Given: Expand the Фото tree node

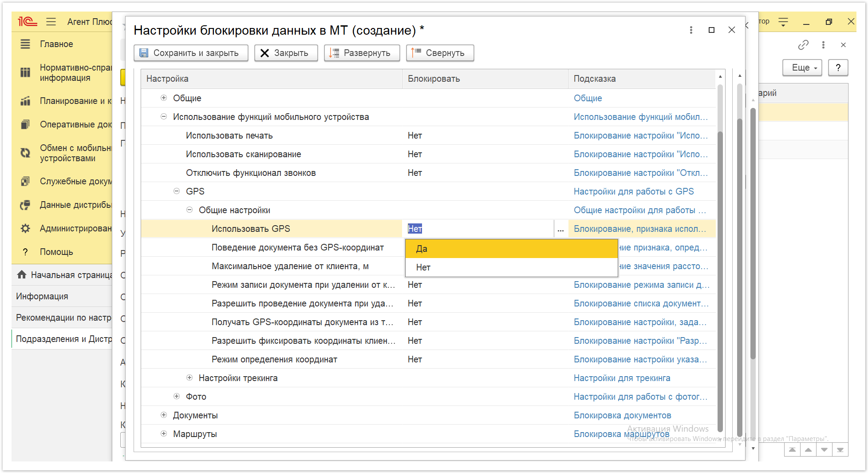Looking at the screenshot, I should coord(177,396).
